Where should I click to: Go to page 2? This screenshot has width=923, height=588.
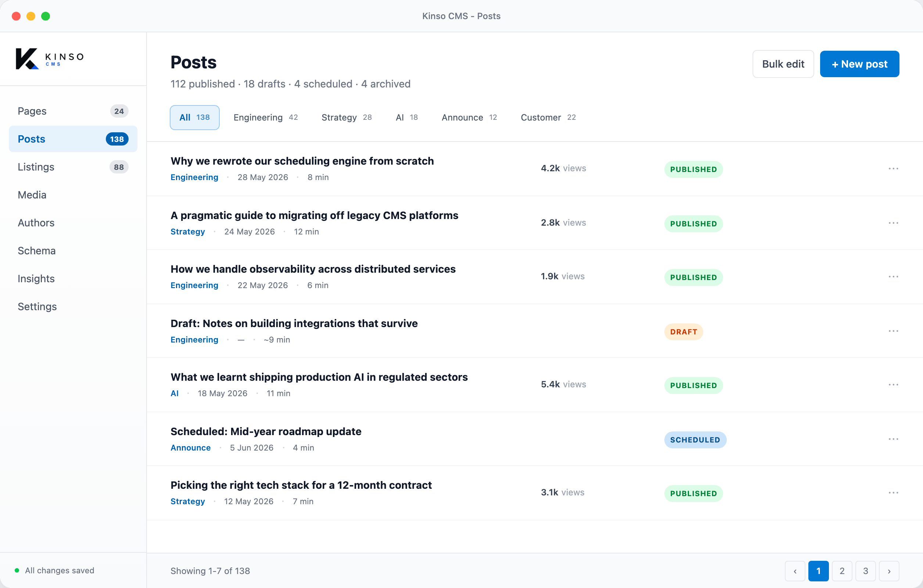(x=842, y=571)
